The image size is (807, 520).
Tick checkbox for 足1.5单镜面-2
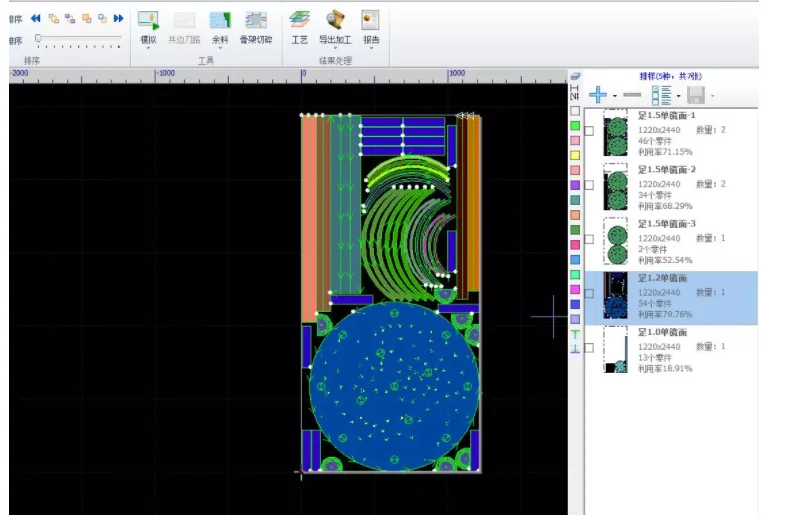[x=590, y=185]
